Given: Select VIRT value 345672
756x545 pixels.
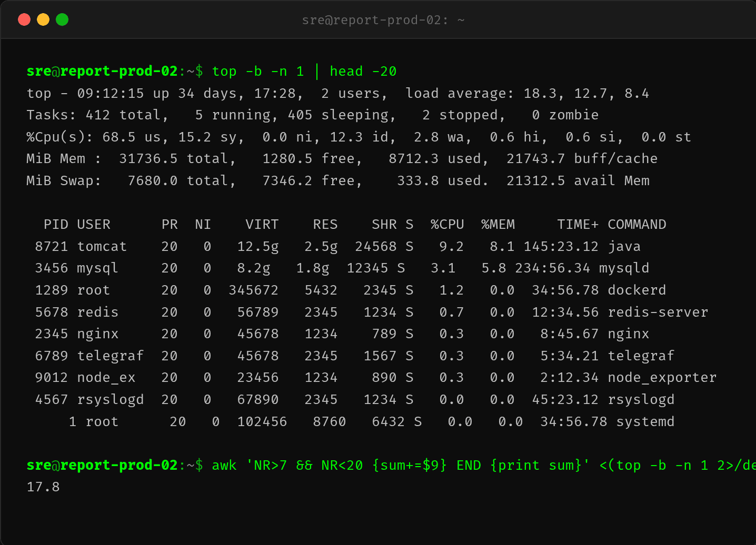Looking at the screenshot, I should pos(254,290).
